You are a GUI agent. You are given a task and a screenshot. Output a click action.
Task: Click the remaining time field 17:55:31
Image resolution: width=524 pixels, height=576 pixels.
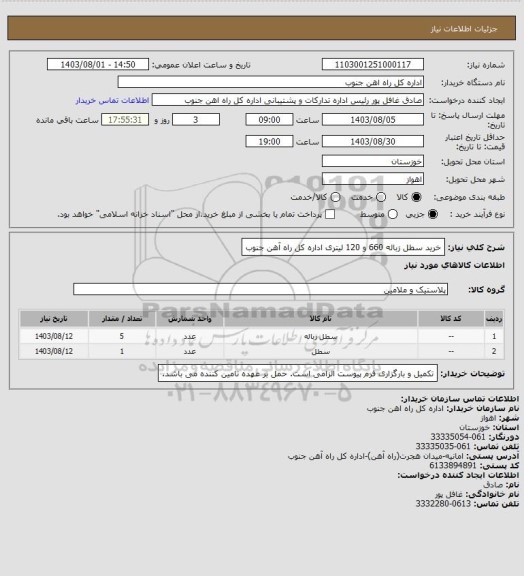pos(125,119)
